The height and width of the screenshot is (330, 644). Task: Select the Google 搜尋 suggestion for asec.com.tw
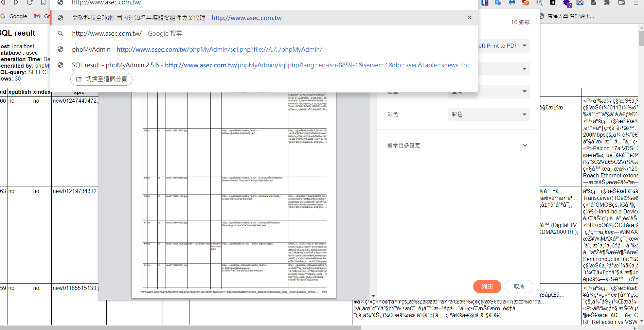coord(264,33)
